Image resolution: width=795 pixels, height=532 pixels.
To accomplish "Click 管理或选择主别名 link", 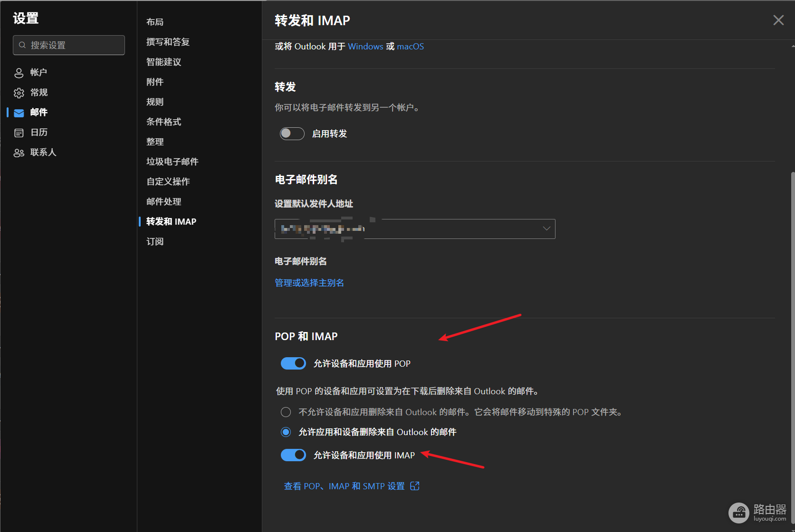I will (x=309, y=283).
